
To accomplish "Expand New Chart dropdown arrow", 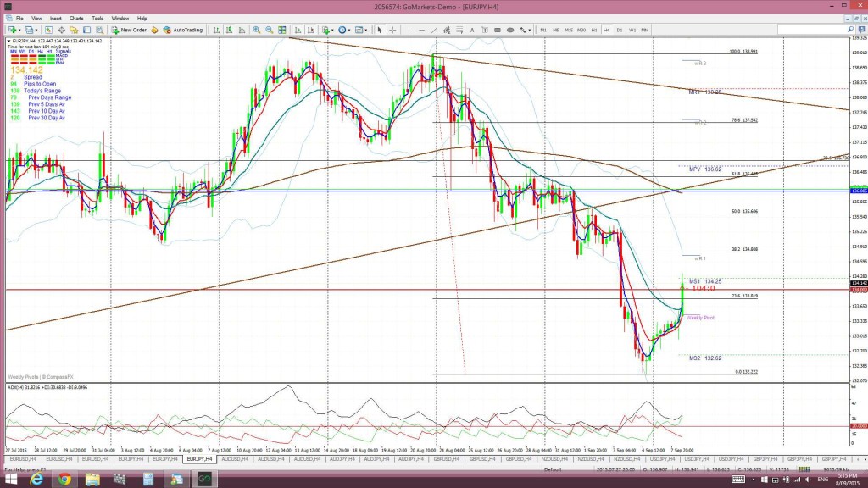I will pyautogui.click(x=19, y=30).
